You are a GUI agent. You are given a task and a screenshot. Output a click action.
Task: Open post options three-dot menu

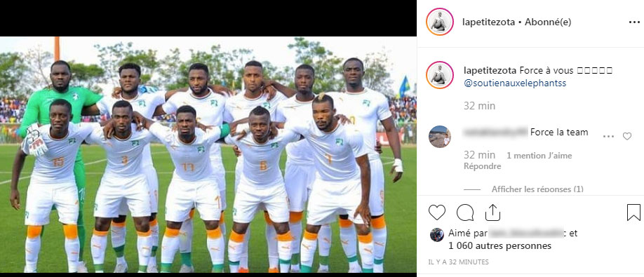coord(634,22)
